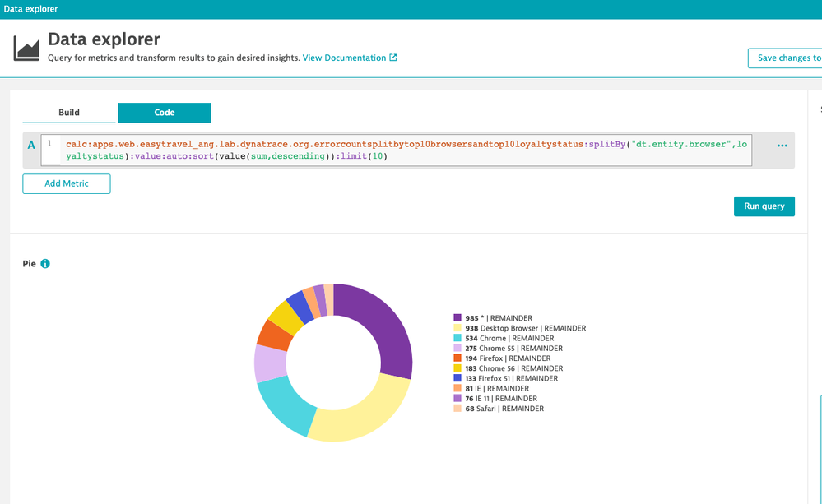Toggle the Firefox | REMAINDER legend entry
Viewport: 822px width, 504px height.
tap(509, 358)
